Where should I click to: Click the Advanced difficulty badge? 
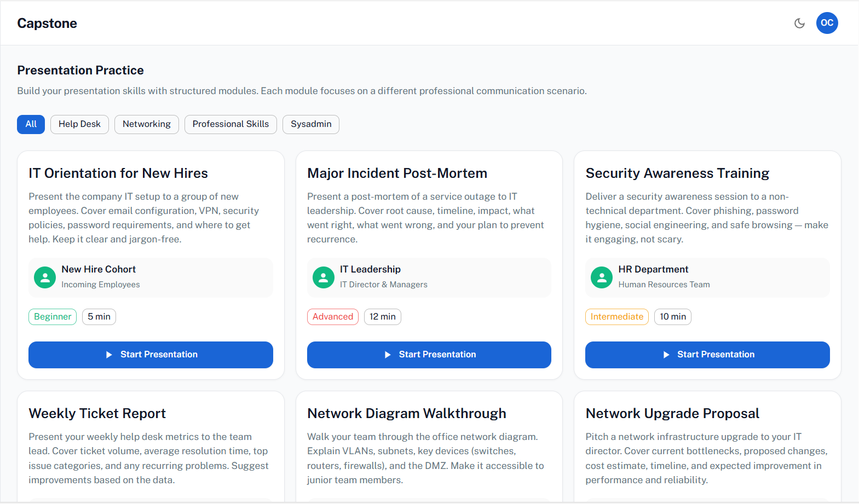[333, 317]
